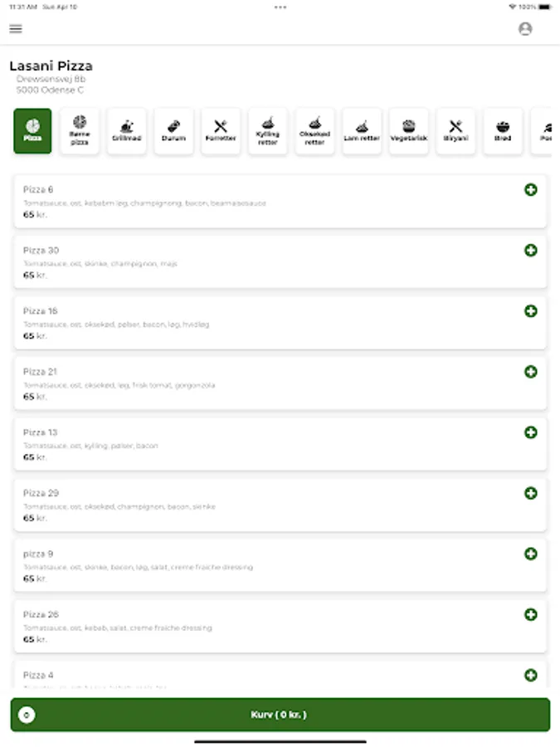Add Pizza 21 to the cart

coord(531,372)
